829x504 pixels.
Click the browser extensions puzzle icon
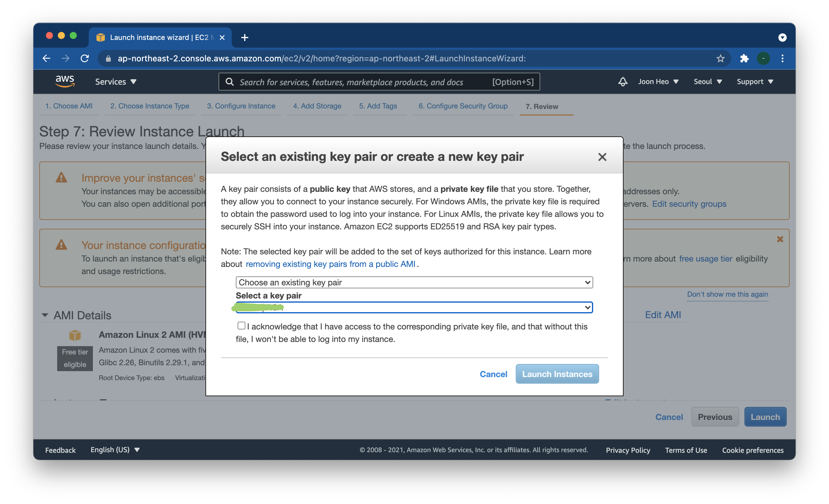coord(744,59)
